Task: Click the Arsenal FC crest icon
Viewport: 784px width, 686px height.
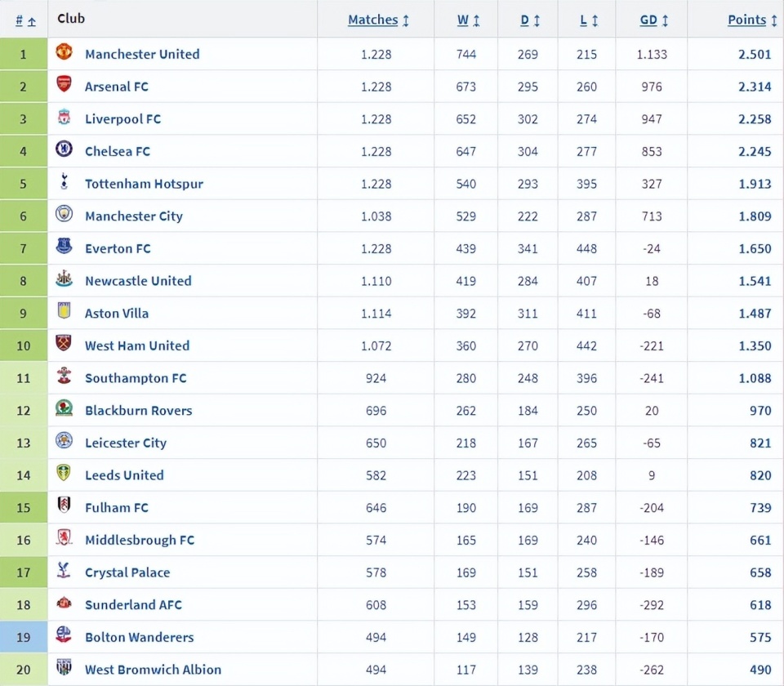Action: (x=64, y=84)
